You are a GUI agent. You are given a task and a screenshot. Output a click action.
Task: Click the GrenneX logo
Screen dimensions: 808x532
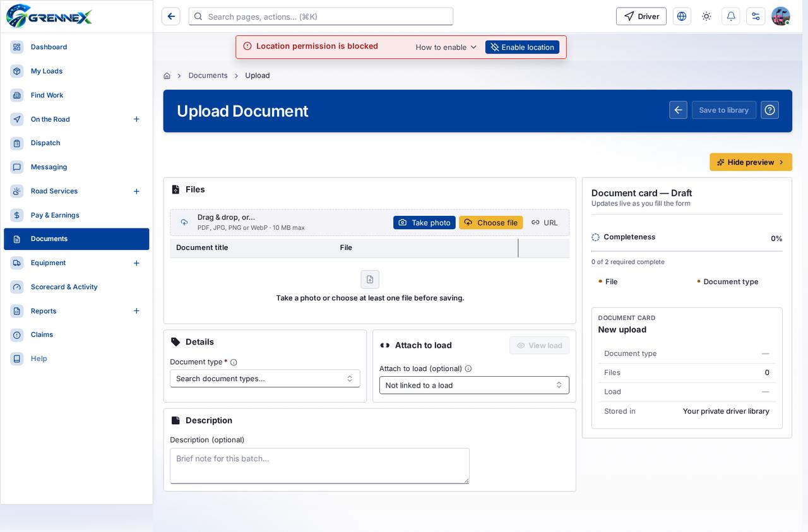pos(49,16)
